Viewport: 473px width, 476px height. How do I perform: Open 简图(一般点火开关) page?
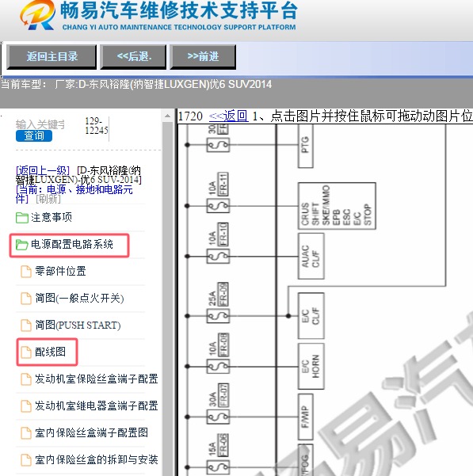[79, 298]
